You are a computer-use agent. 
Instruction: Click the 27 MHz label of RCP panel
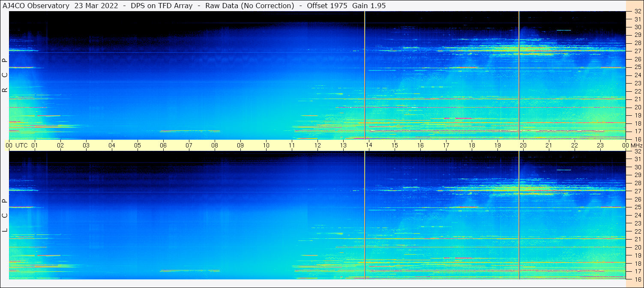637,51
